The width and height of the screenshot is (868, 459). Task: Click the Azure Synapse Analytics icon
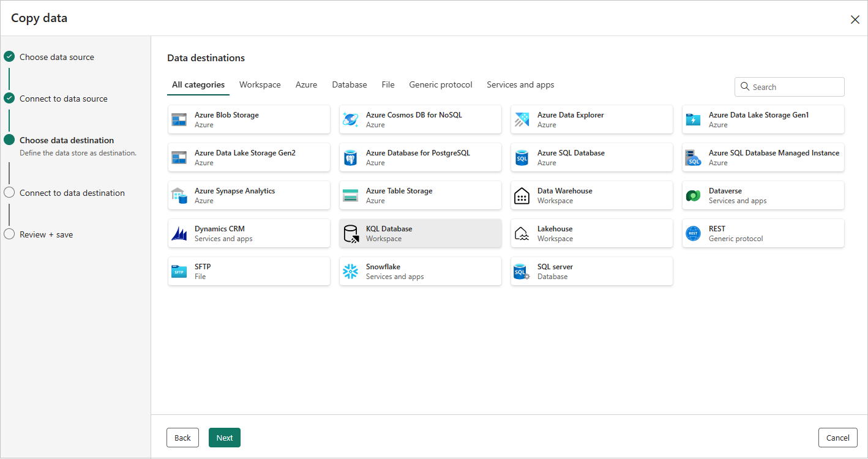[x=179, y=195]
